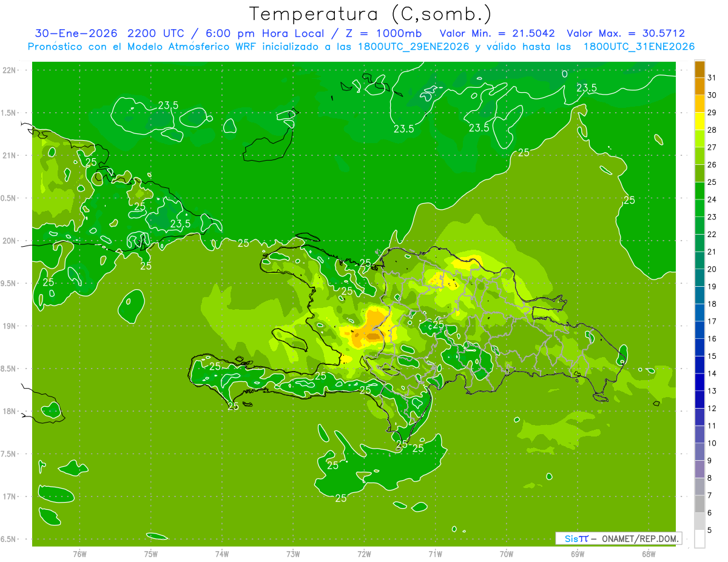
Task: Click the legend scale value 31
Action: click(712, 77)
